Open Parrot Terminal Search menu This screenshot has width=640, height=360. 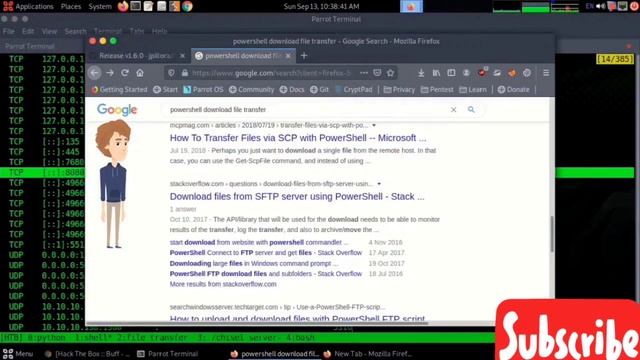coord(76,31)
